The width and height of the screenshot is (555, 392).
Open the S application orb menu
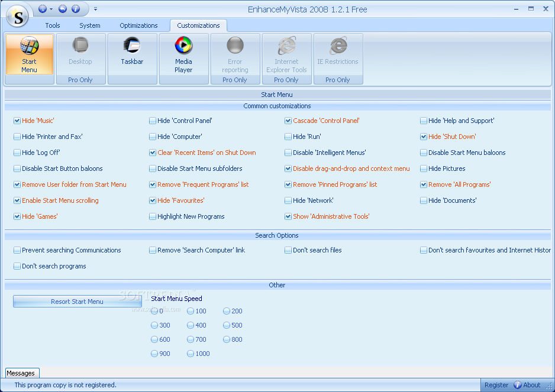click(x=17, y=15)
